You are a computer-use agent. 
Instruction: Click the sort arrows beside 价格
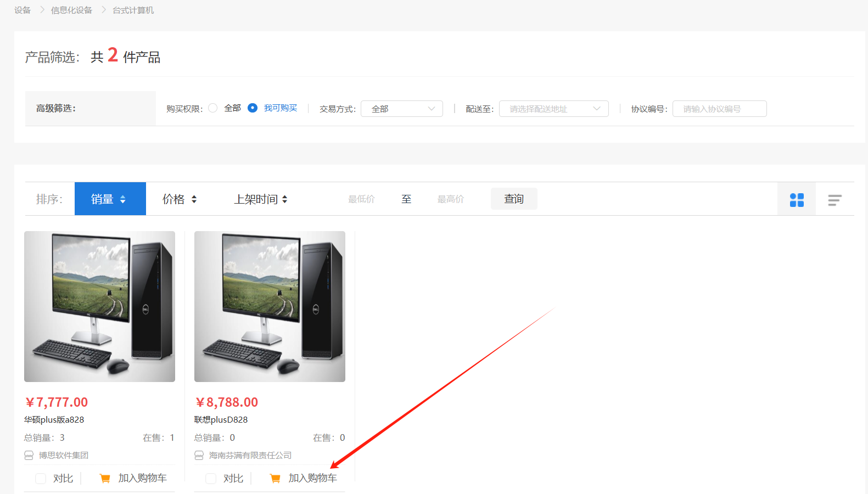pos(194,199)
